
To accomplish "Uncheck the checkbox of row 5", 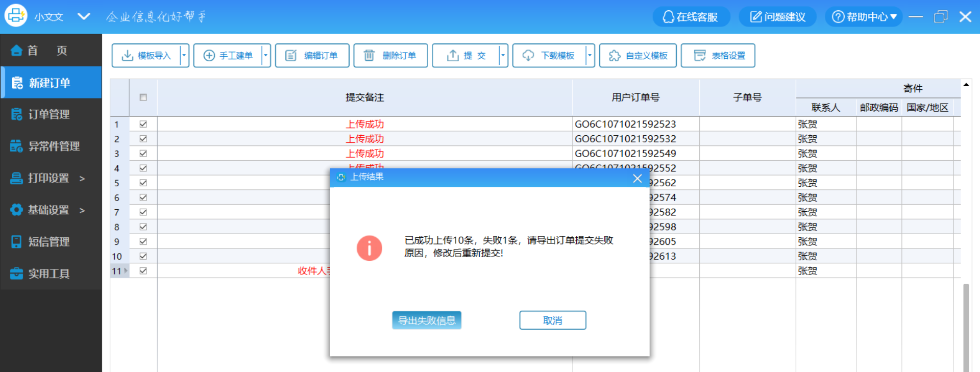I will (143, 183).
